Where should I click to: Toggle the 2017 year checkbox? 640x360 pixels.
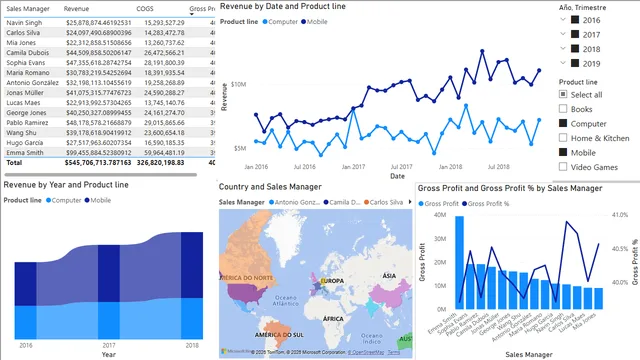(x=575, y=34)
